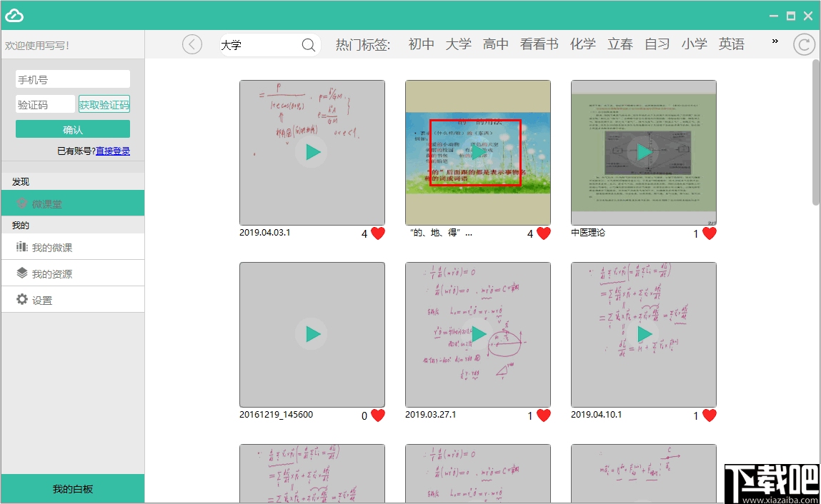
Task: Open 我的资源 in sidebar
Action: pos(73,273)
